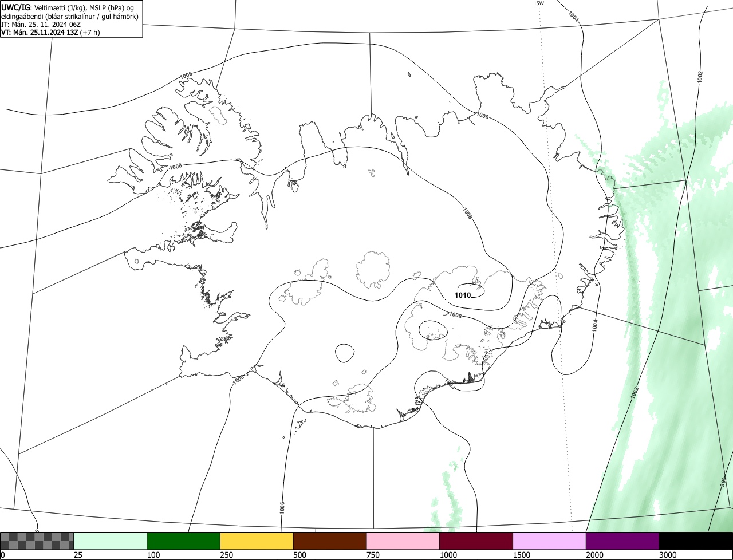Click the legend value 750
Image resolution: width=733 pixels, height=560 pixels.
[373, 555]
